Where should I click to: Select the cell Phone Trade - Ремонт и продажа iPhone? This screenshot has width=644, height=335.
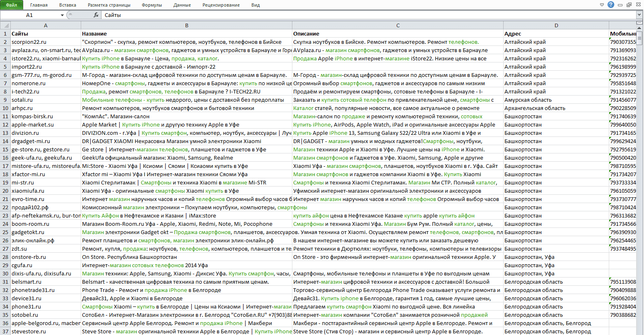tap(186, 290)
